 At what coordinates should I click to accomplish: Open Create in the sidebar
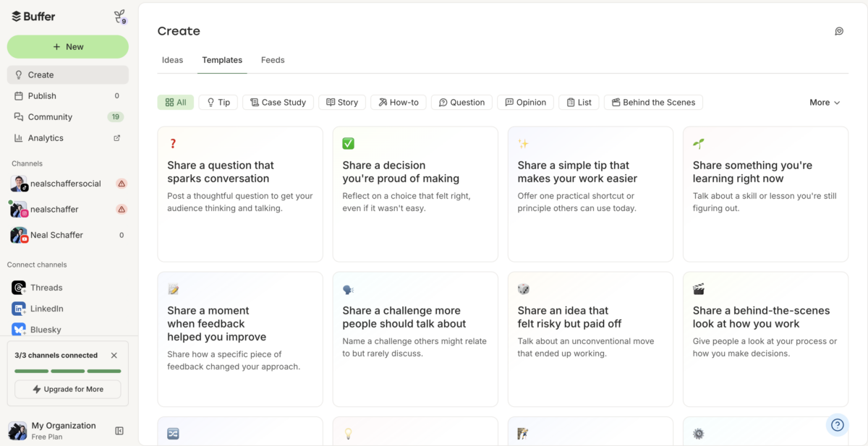[x=68, y=74]
